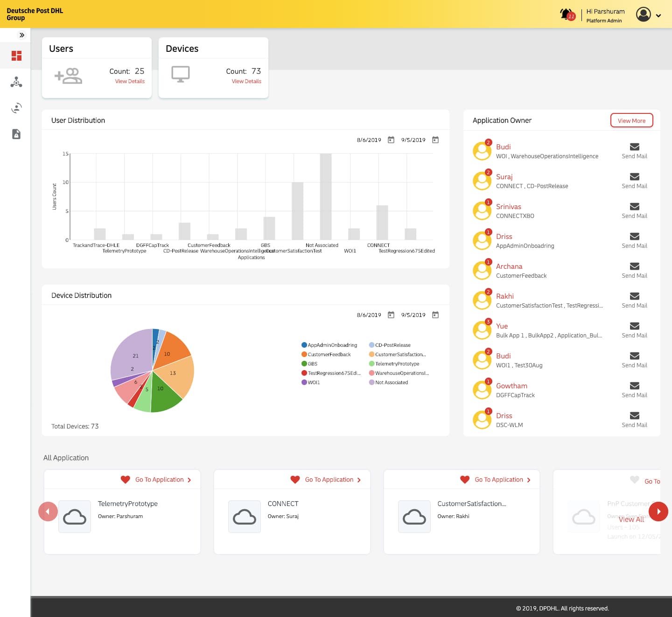Expand the profile dropdown arrow
The image size is (672, 617).
click(x=658, y=15)
